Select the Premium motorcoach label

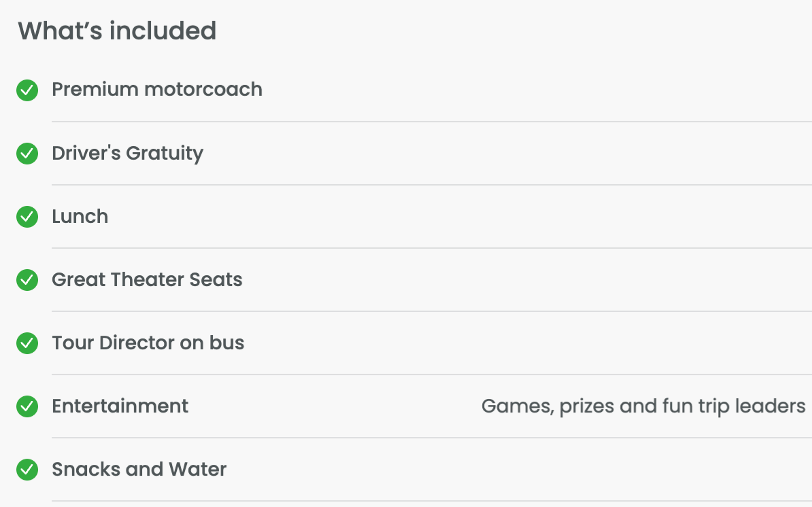click(x=157, y=90)
